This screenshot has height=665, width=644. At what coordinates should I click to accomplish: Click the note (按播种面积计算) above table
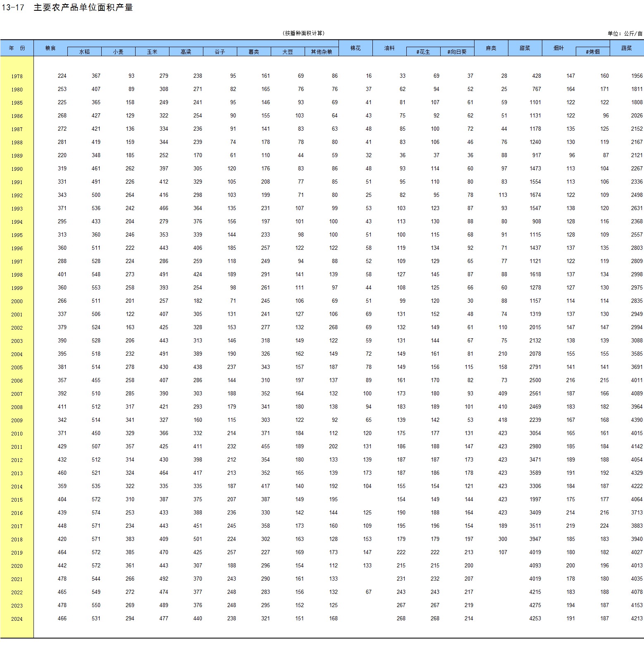[304, 33]
